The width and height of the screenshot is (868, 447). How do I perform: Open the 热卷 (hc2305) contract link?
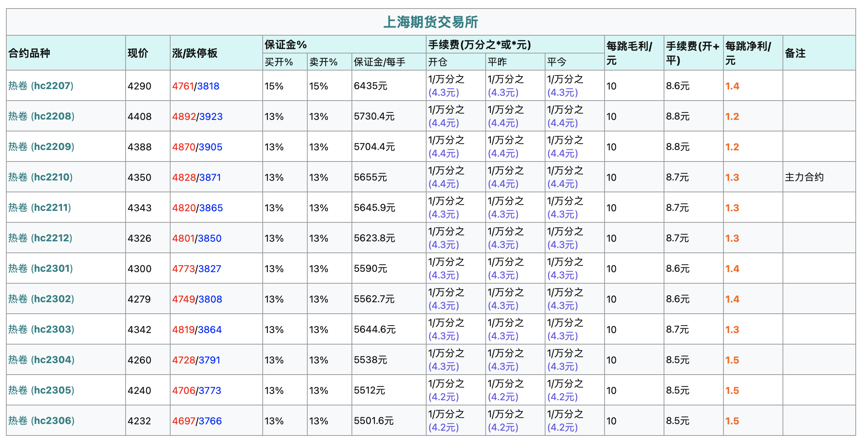(x=41, y=390)
